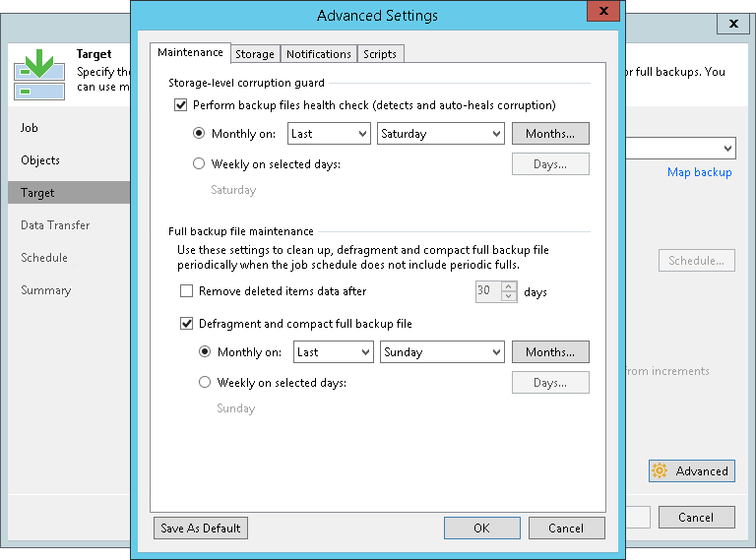Click the gear icon on Advanced button

[660, 470]
